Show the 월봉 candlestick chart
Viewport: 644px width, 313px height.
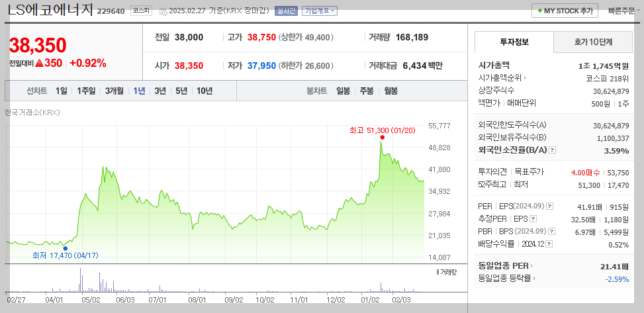[391, 91]
